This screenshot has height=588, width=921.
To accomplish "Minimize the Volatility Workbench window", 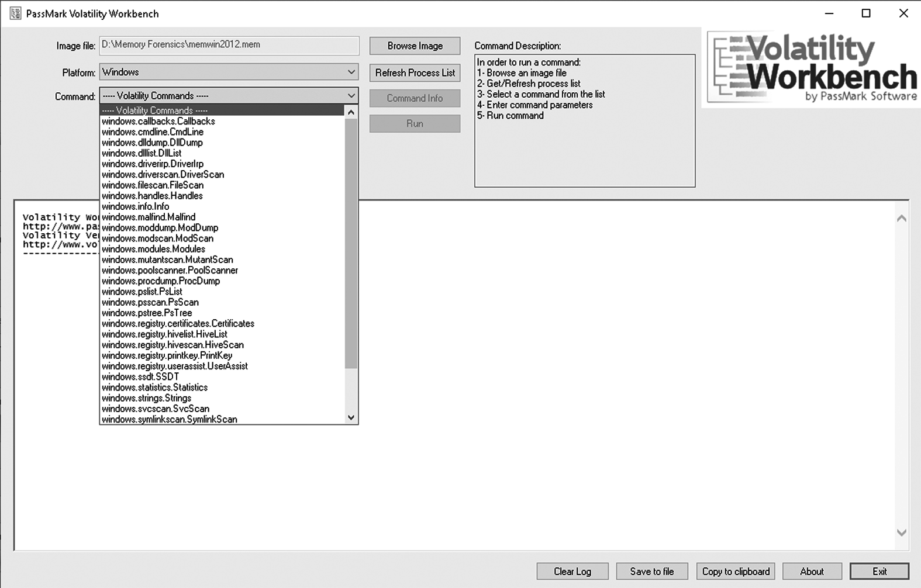I will click(829, 13).
